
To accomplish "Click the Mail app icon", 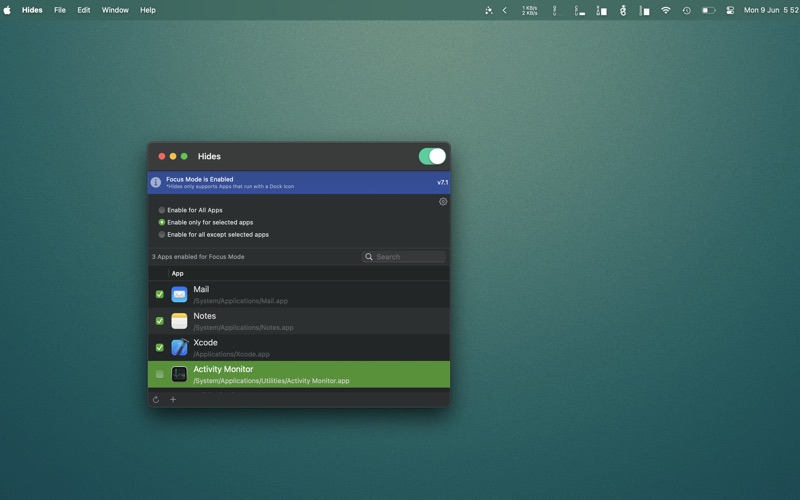I will click(x=179, y=294).
